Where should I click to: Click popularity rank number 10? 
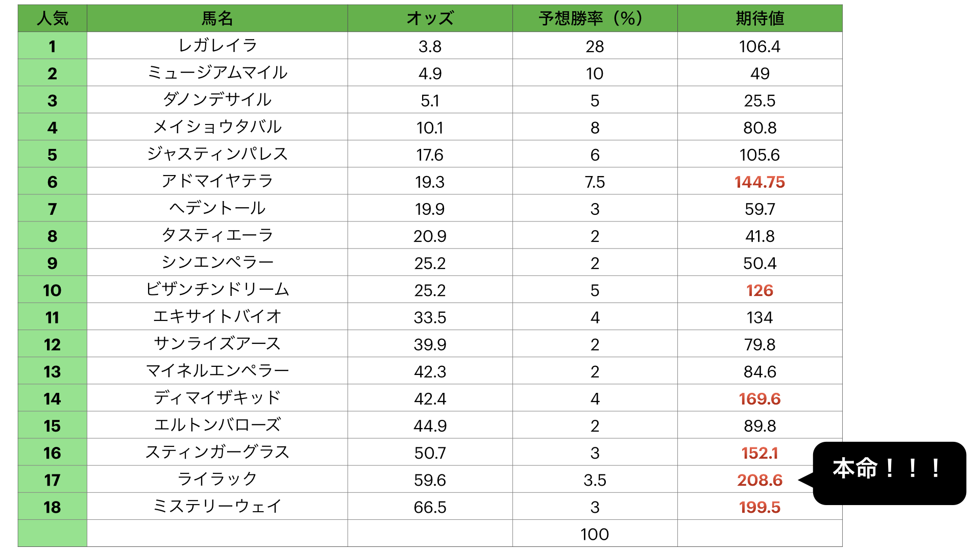(x=52, y=290)
